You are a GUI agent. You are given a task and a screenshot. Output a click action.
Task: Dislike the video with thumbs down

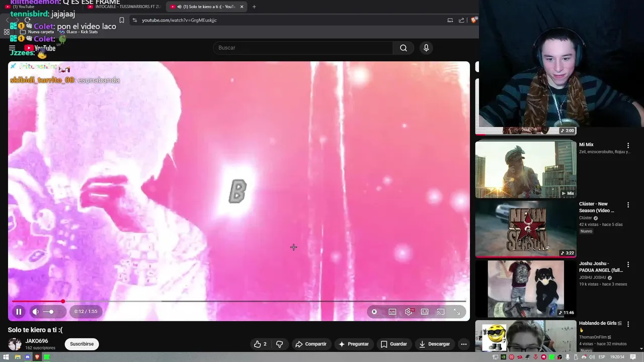coord(279,344)
